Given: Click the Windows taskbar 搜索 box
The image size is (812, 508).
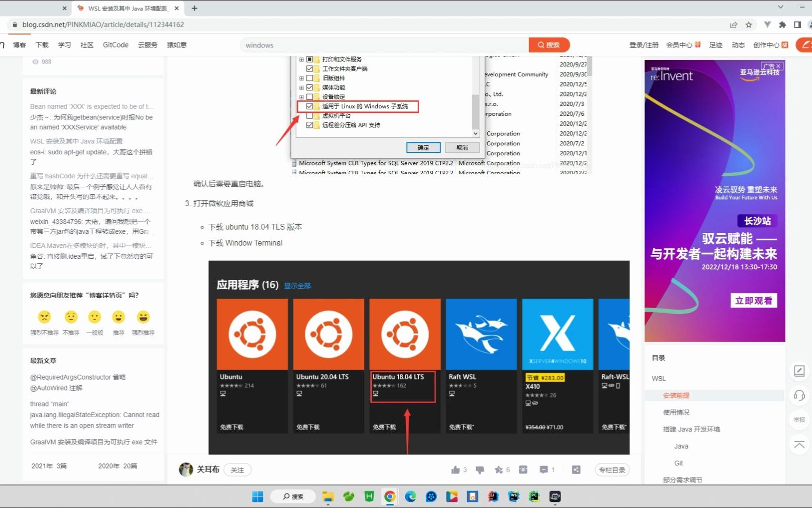Looking at the screenshot, I should coord(293,496).
